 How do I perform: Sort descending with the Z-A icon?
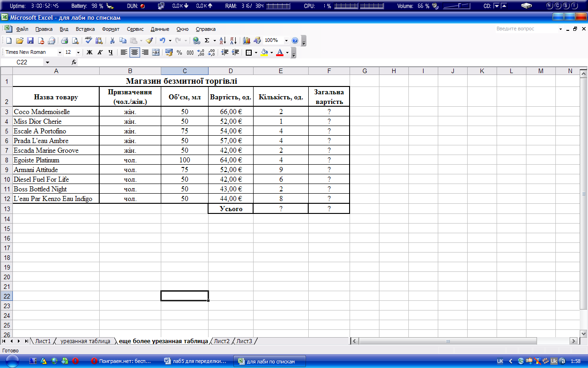(233, 40)
